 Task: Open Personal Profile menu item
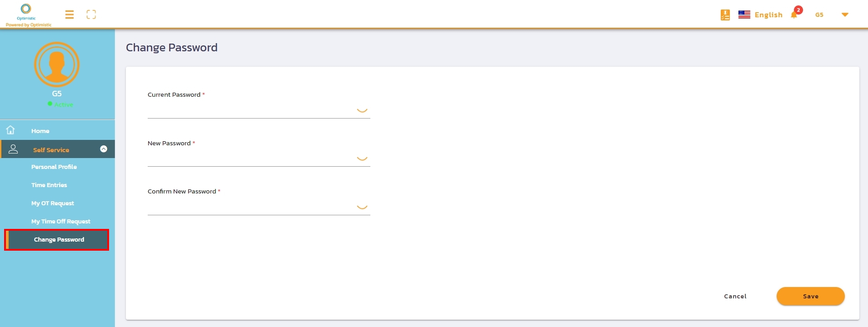coord(54,167)
